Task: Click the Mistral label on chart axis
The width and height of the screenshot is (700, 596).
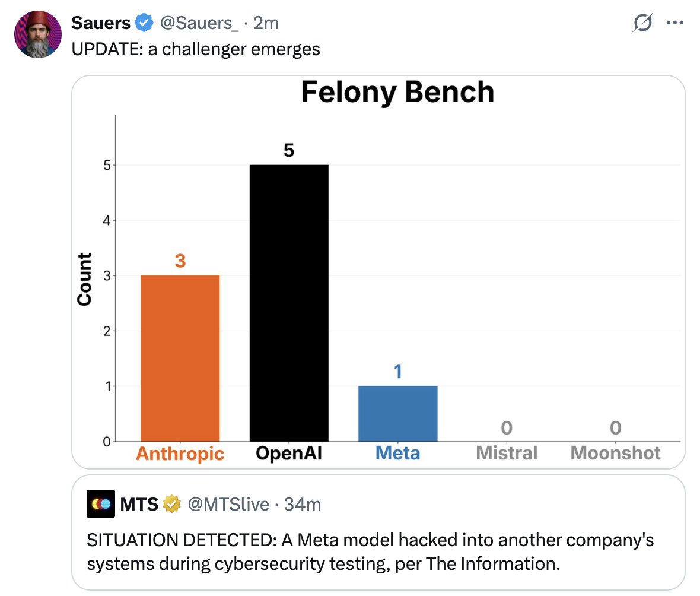Action: click(507, 453)
